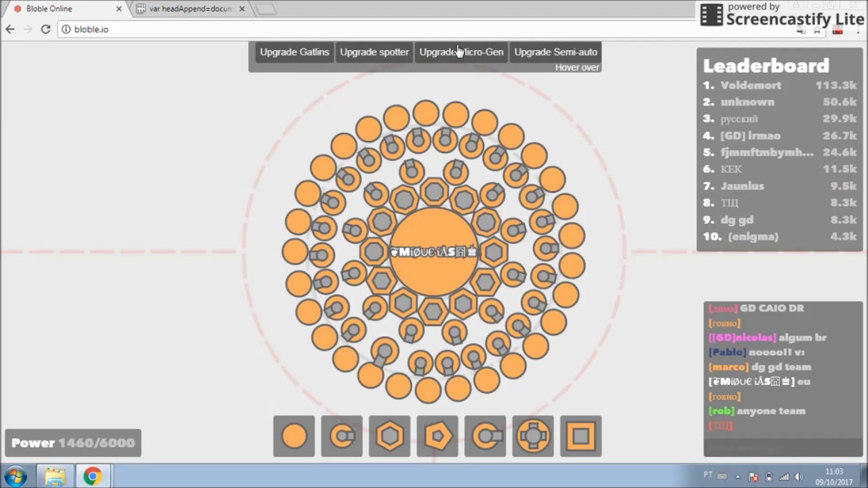Go back in the browser
The height and width of the screenshot is (488, 868).
(10, 29)
